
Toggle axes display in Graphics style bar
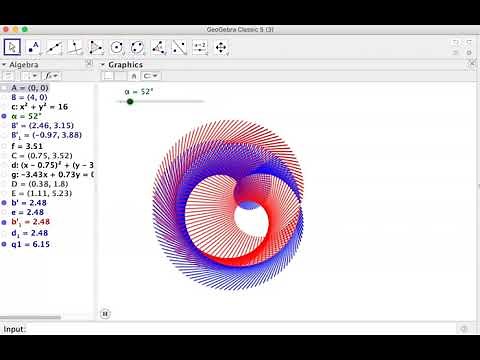click(108, 76)
